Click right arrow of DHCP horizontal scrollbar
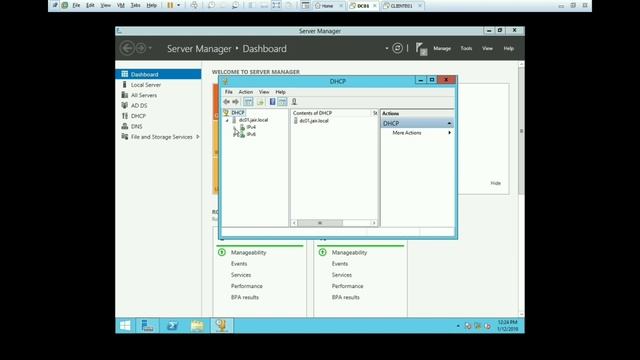 [x=374, y=223]
